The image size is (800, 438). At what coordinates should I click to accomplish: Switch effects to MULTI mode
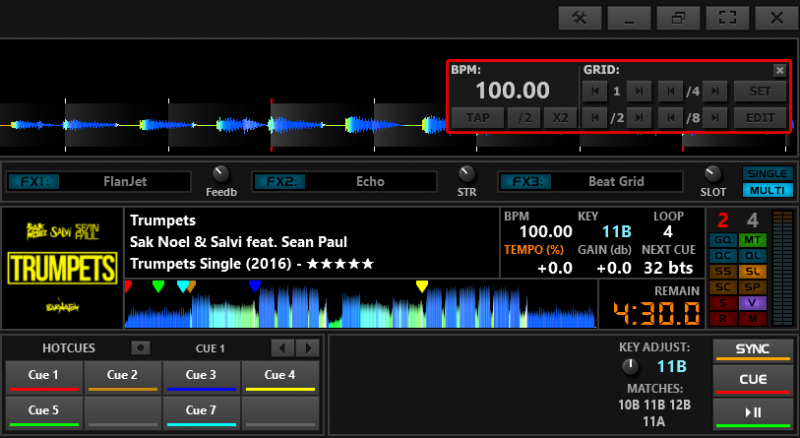click(765, 190)
